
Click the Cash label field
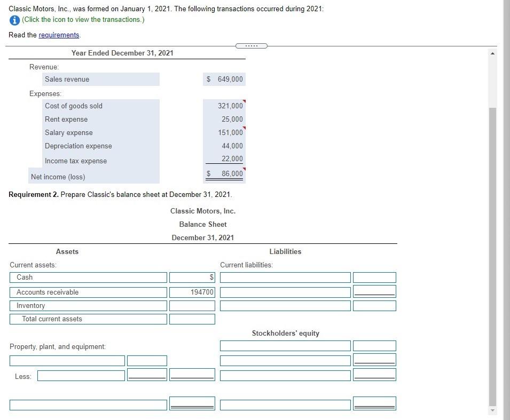[x=88, y=278]
